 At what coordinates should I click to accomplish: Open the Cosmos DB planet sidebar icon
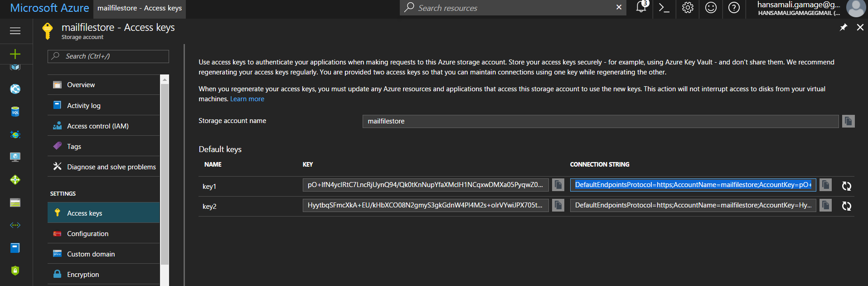point(15,134)
